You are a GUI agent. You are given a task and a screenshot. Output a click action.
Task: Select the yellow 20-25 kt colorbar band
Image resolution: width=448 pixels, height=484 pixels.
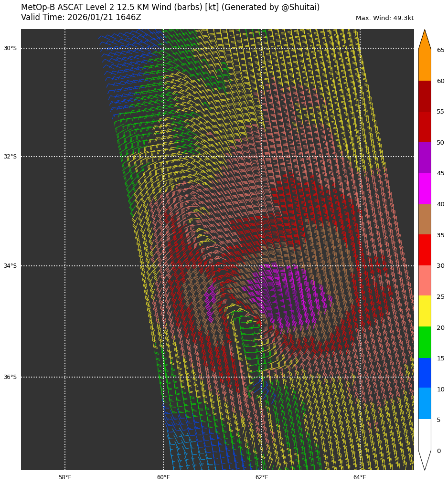coord(425,311)
